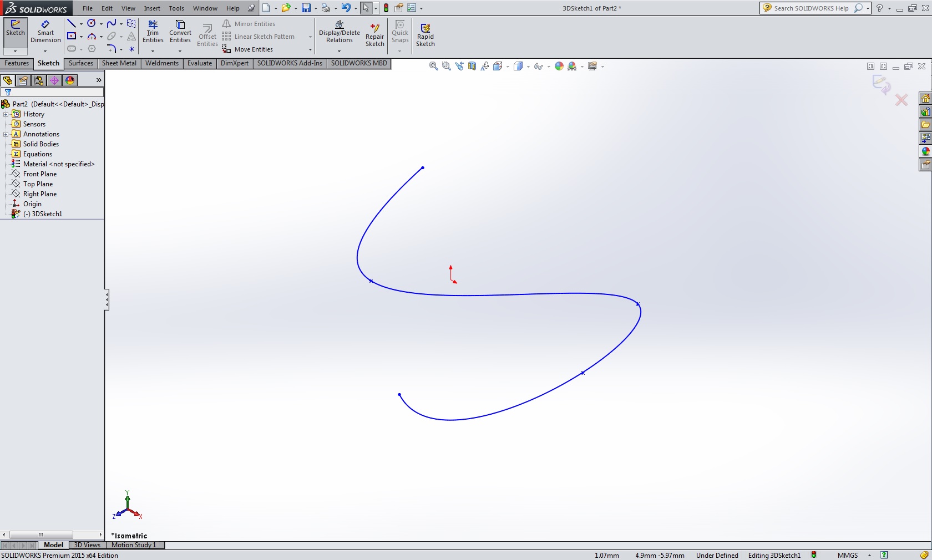This screenshot has width=932, height=560.
Task: Toggle Rapid Sketch mode
Action: point(425,34)
